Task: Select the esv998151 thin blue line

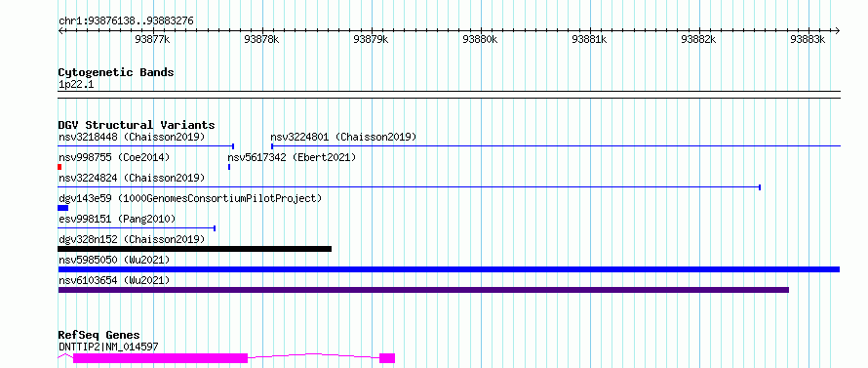Action: 137,228
